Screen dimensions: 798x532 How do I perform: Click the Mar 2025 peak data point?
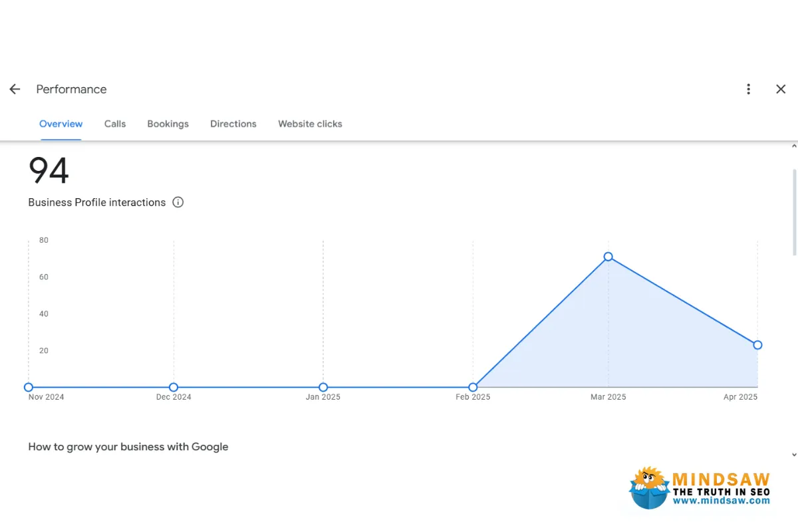pyautogui.click(x=608, y=257)
